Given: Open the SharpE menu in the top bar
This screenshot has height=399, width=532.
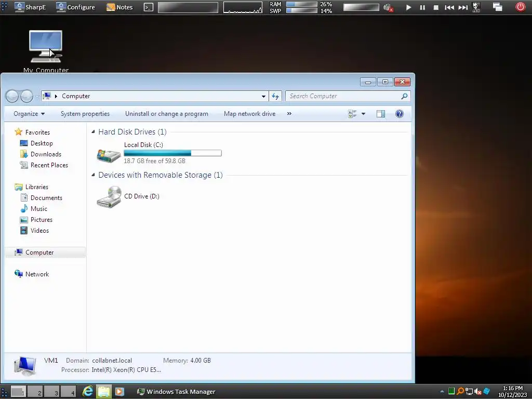Looking at the screenshot, I should [30, 7].
